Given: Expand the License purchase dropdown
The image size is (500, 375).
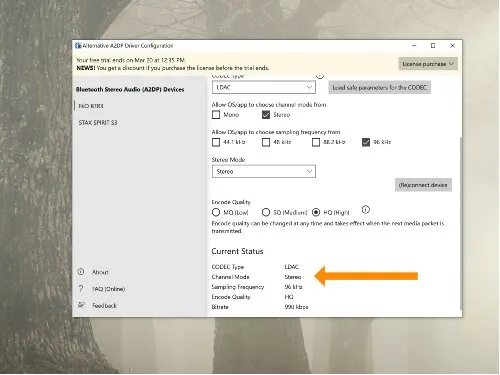Looking at the screenshot, I should click(x=428, y=64).
